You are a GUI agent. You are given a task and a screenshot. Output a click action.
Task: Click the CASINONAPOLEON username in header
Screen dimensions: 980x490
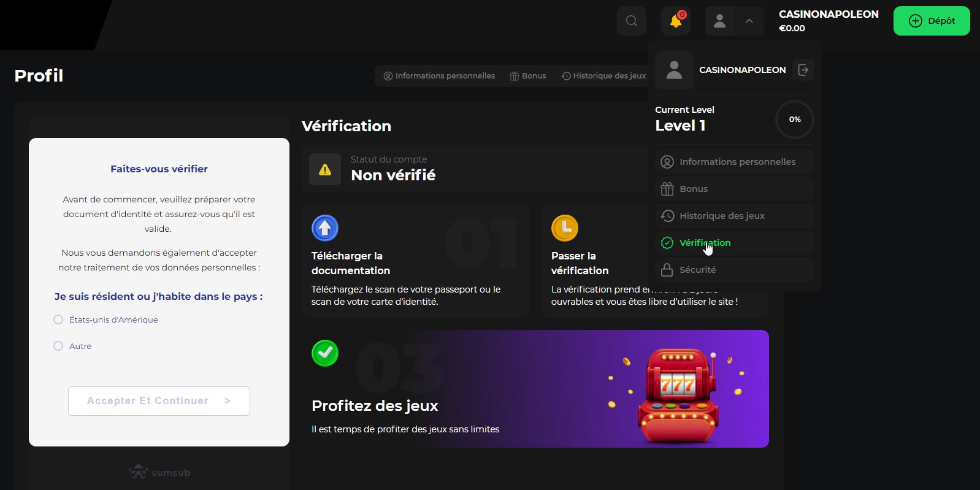829,14
